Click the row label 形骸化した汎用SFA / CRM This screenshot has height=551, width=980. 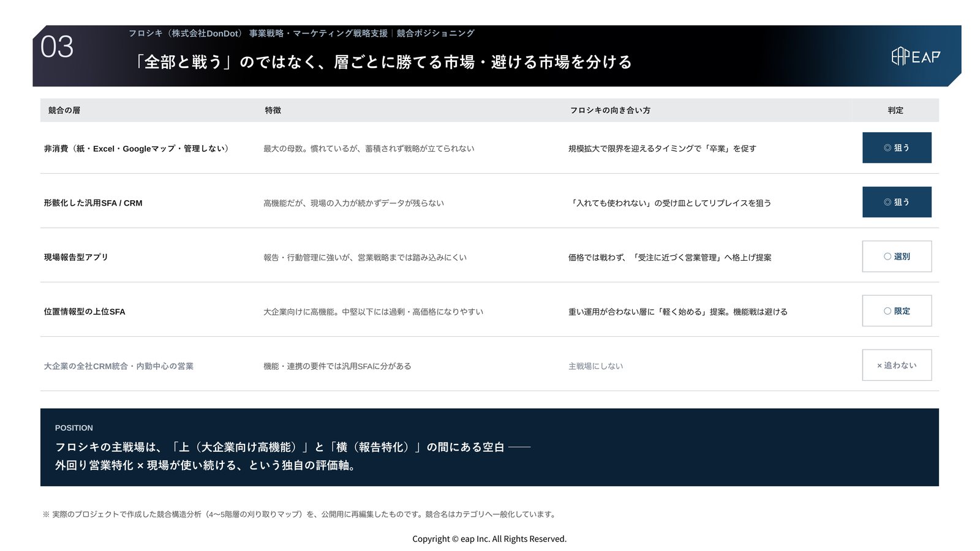click(93, 203)
